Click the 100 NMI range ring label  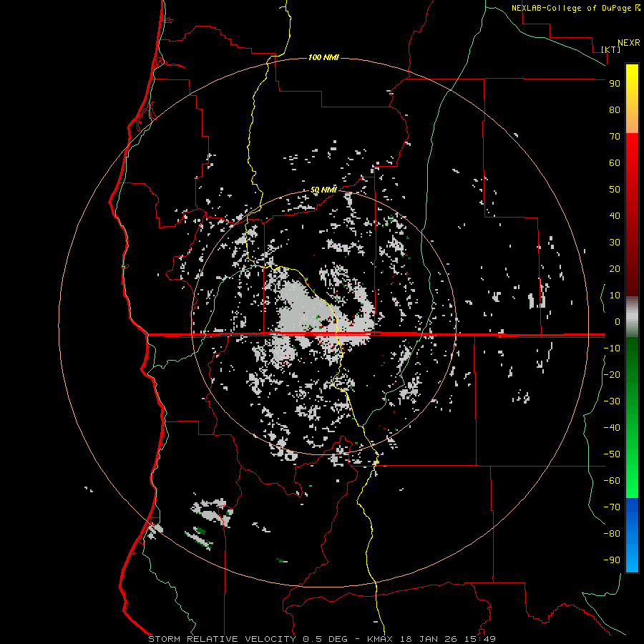[x=323, y=57]
